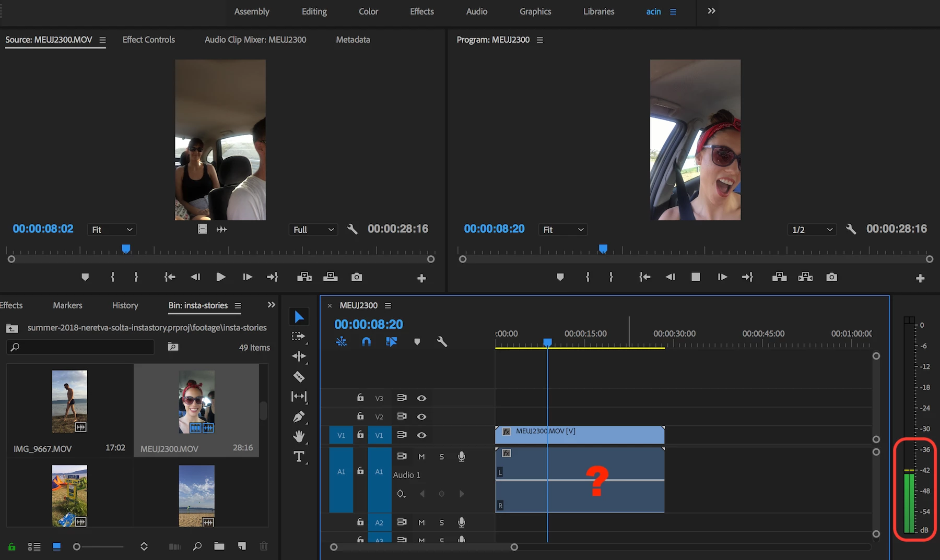Toggle Snap in the timeline
This screenshot has width=940, height=560.
[x=366, y=342]
